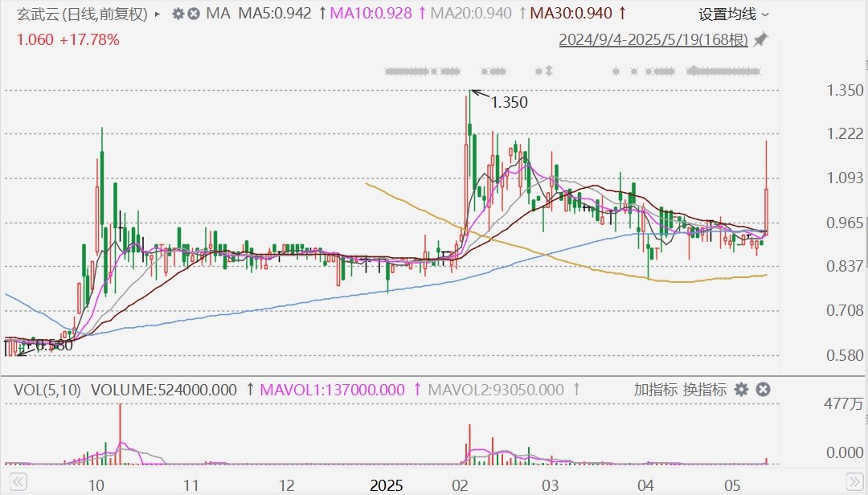
Task: Click the 加指标 add indicator button
Action: click(654, 390)
